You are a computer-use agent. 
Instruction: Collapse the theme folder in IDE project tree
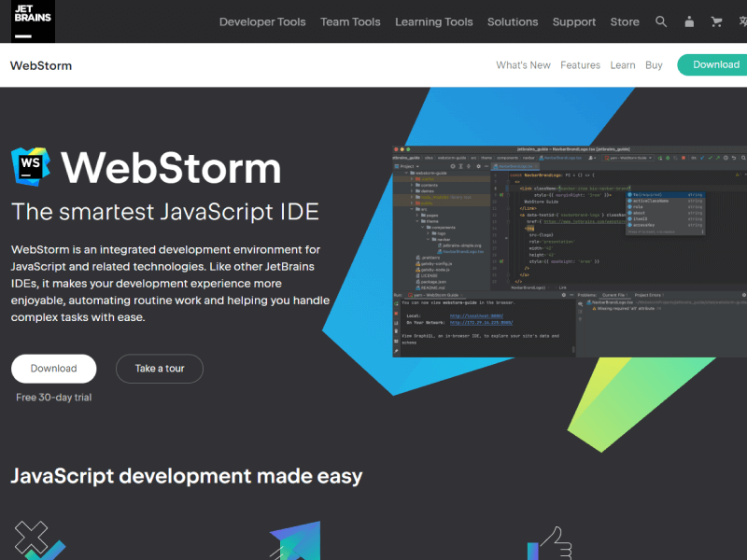tap(417, 221)
